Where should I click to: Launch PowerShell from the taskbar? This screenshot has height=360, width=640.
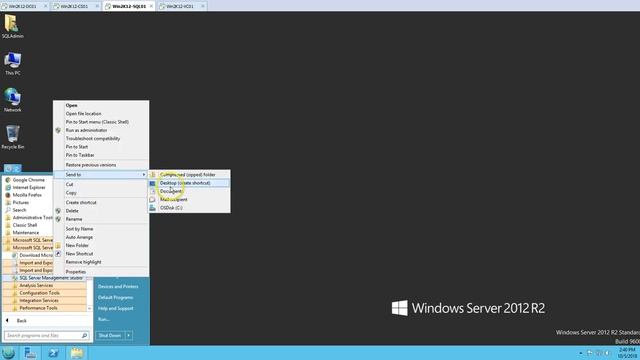click(53, 353)
